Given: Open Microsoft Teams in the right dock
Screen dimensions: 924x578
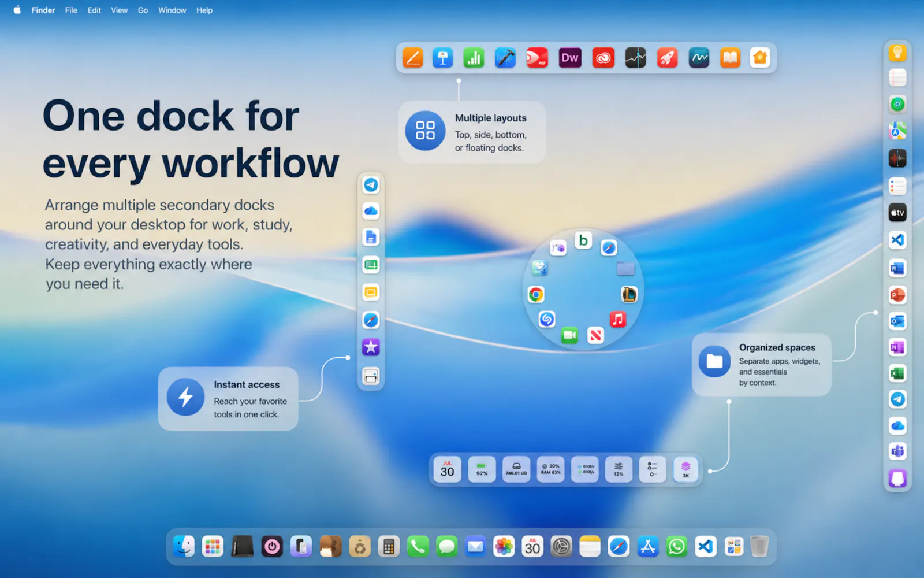Looking at the screenshot, I should coord(897,451).
